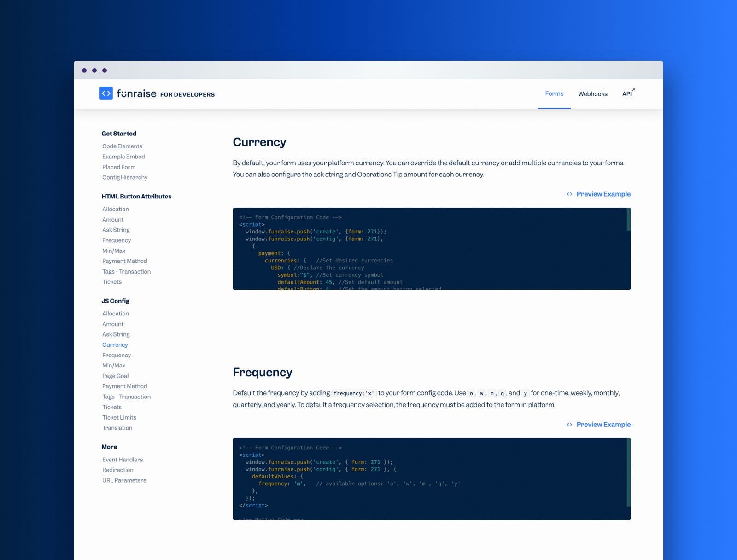Click the "JS Config" sidebar heading
The image size is (737, 560).
tap(116, 301)
